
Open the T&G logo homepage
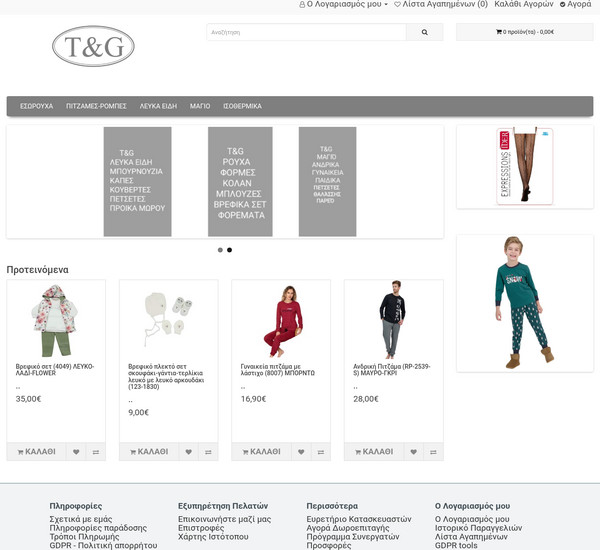click(93, 46)
